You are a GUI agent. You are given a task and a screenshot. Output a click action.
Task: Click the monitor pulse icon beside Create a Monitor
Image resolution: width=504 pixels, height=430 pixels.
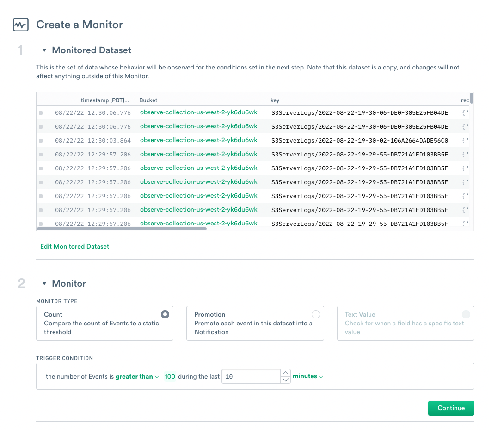point(21,25)
